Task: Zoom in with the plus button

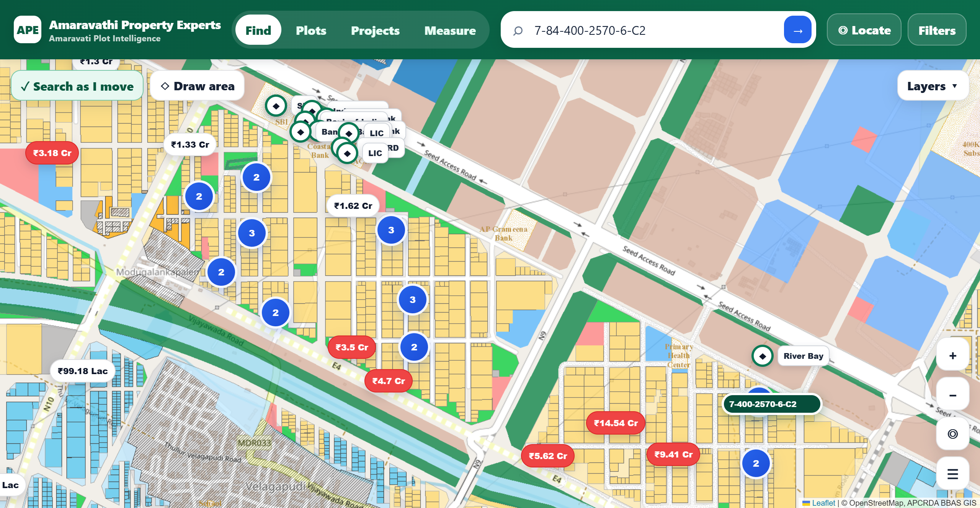Action: (x=953, y=356)
